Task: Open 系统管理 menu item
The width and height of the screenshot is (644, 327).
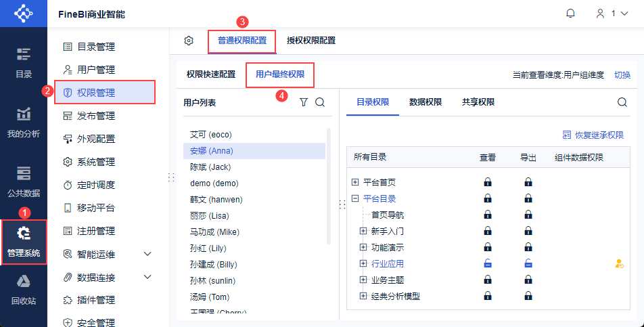Action: click(x=89, y=162)
